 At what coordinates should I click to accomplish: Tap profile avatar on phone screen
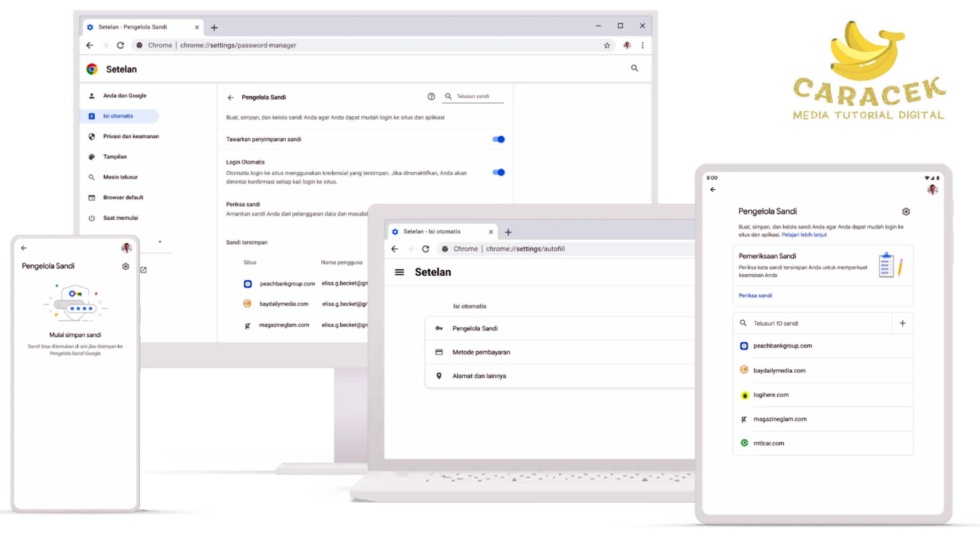126,248
